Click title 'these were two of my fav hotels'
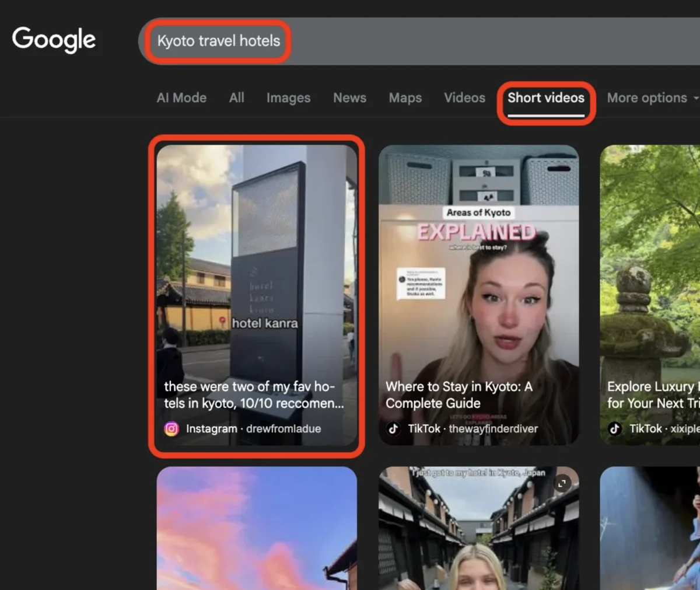 pyautogui.click(x=254, y=395)
